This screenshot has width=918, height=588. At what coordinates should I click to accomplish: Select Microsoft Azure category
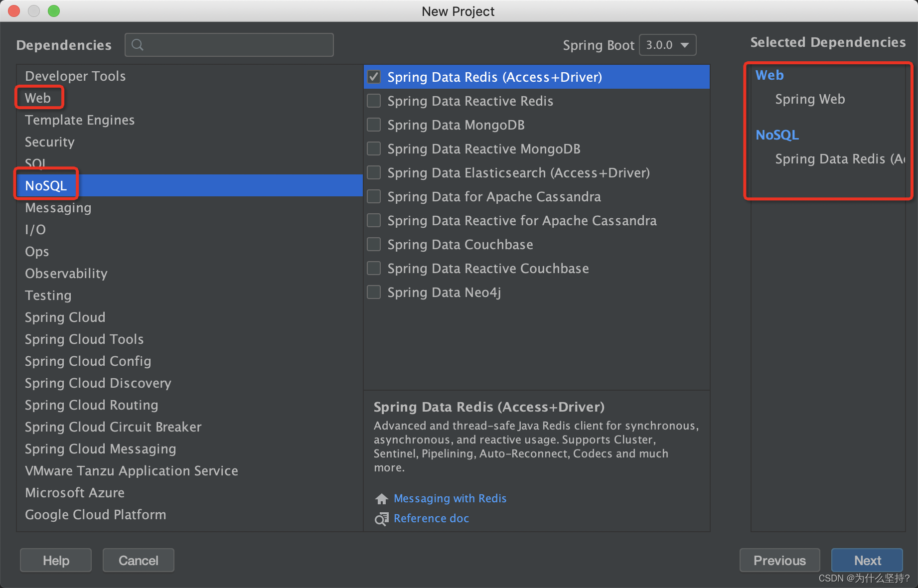[x=189, y=493]
